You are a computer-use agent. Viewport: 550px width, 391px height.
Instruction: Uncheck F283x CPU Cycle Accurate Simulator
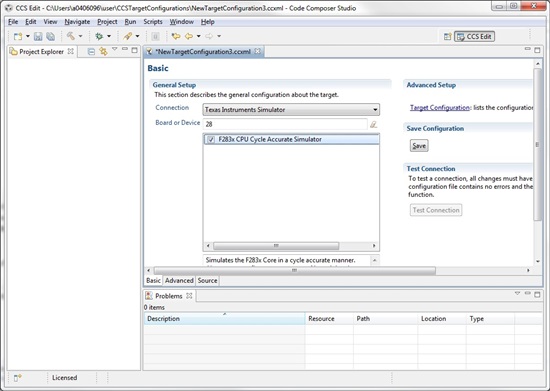pyautogui.click(x=211, y=140)
